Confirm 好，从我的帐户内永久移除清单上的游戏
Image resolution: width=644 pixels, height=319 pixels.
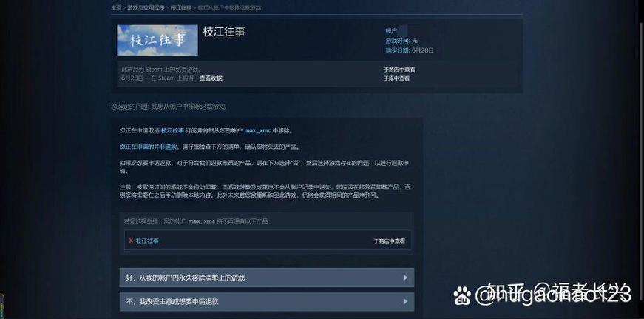click(x=267, y=278)
